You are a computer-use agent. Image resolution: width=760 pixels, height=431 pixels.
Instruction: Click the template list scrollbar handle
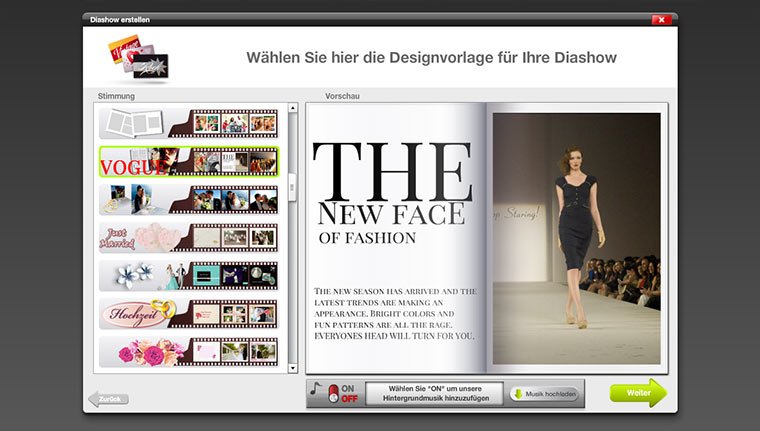pos(292,185)
